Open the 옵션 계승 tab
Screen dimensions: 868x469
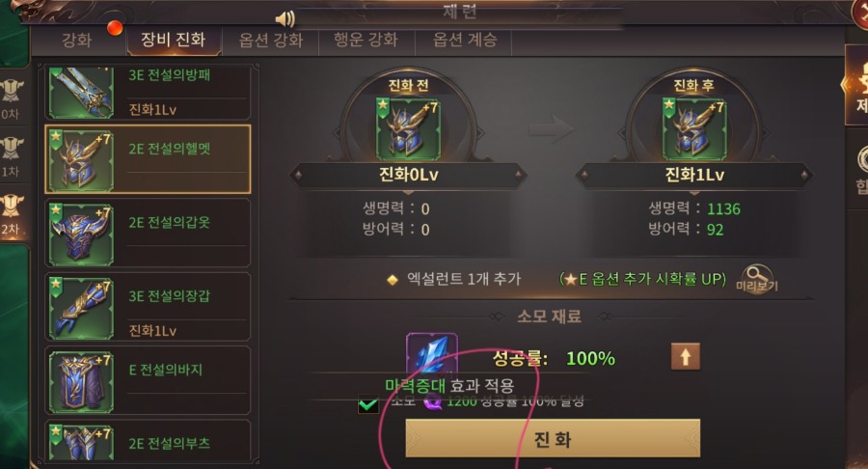point(465,40)
